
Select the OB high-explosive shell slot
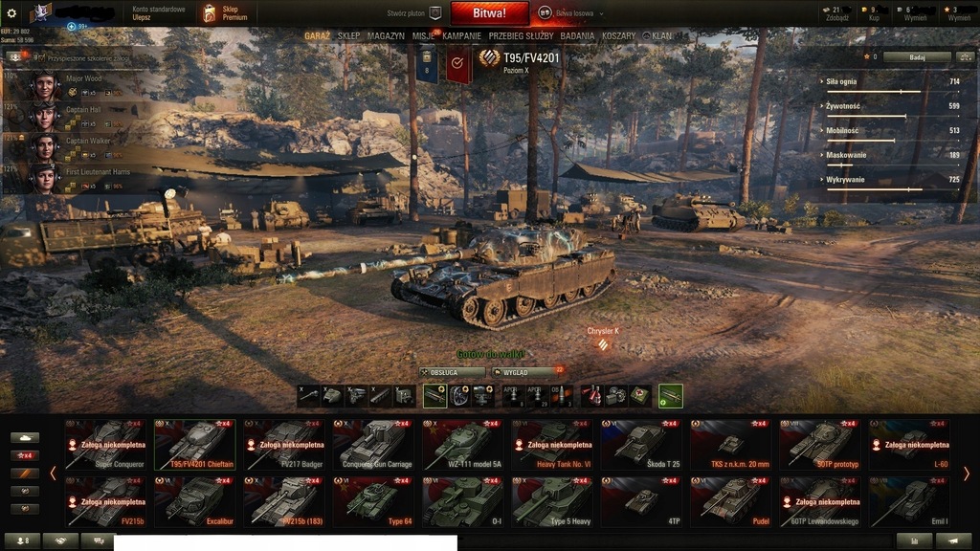pyautogui.click(x=561, y=395)
